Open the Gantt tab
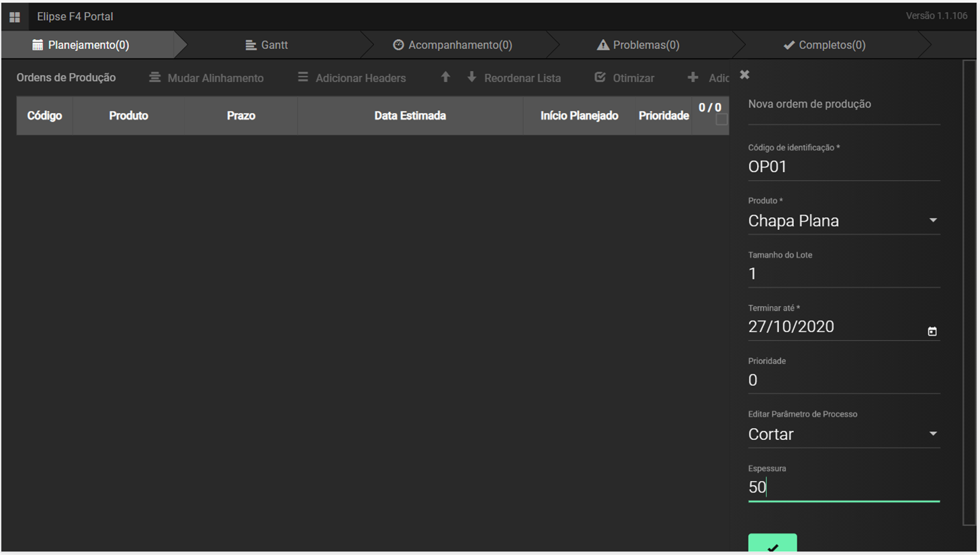The width and height of the screenshot is (980, 555). point(267,45)
